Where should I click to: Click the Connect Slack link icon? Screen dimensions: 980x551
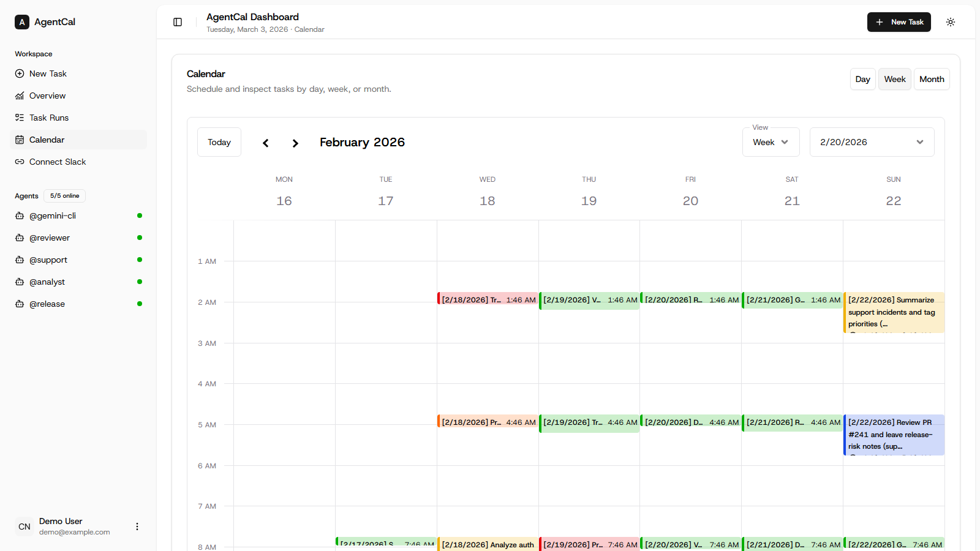coord(20,162)
